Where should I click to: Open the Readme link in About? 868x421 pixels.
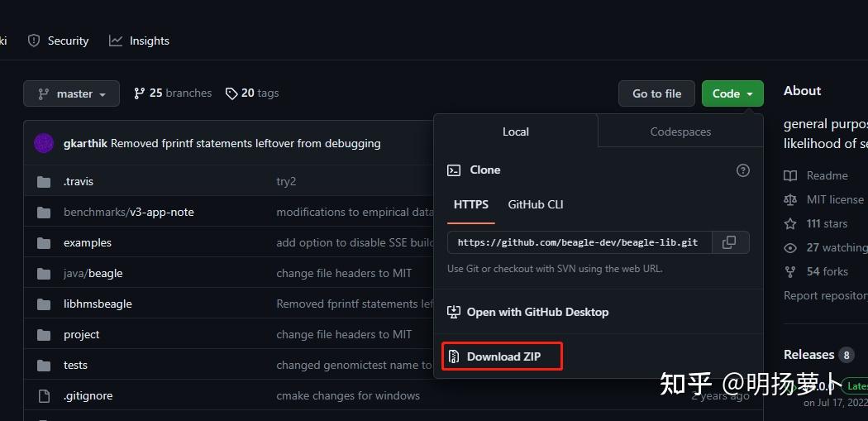click(827, 175)
